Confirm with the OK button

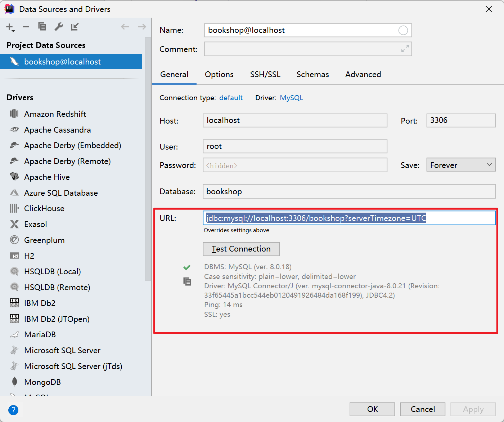[x=372, y=409]
